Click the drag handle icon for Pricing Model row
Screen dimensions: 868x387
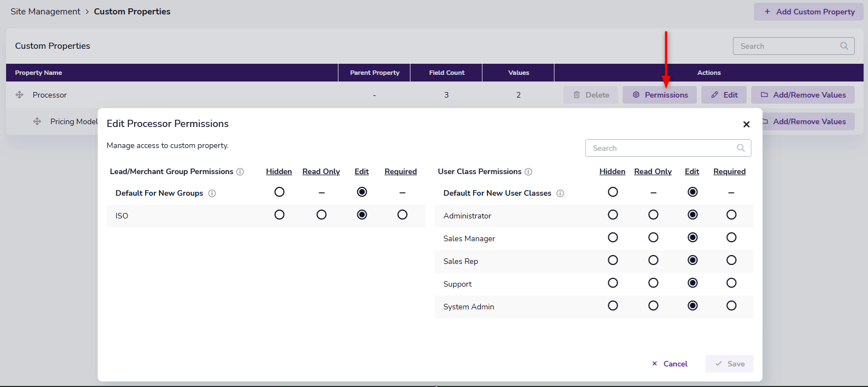pos(37,121)
